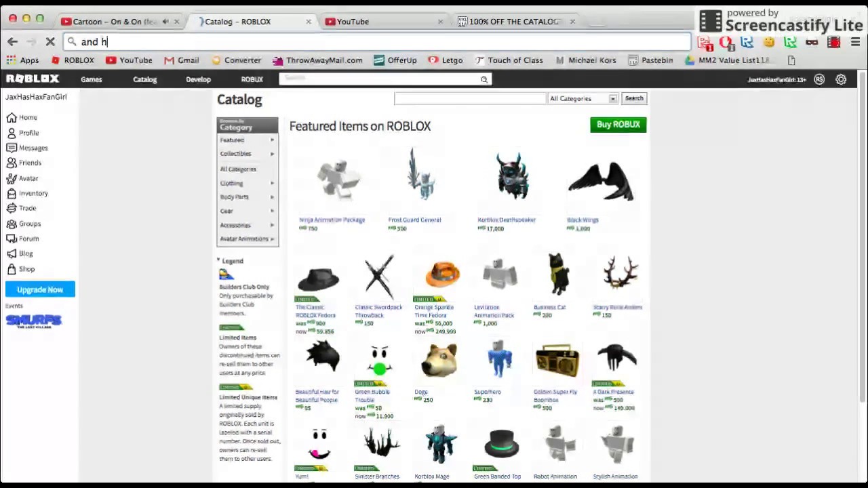868x488 pixels.
Task: Open the Forum sidebar icon
Action: click(12, 239)
